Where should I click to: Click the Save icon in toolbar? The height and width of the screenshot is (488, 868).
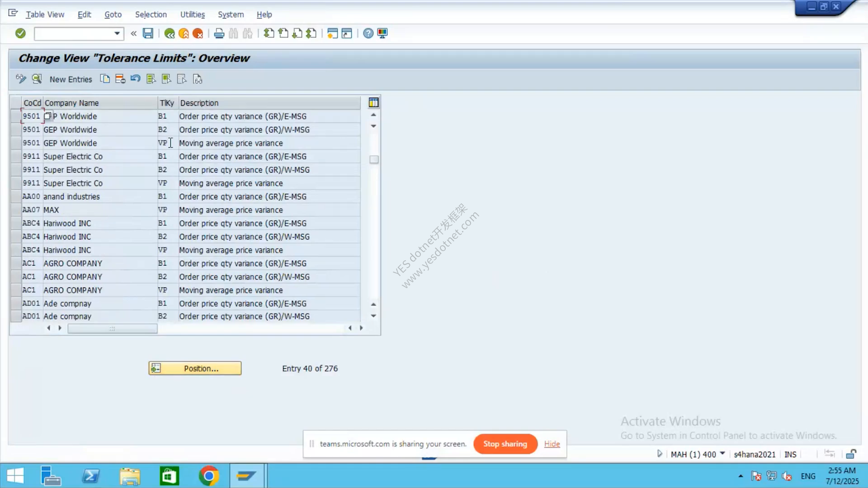(x=148, y=33)
